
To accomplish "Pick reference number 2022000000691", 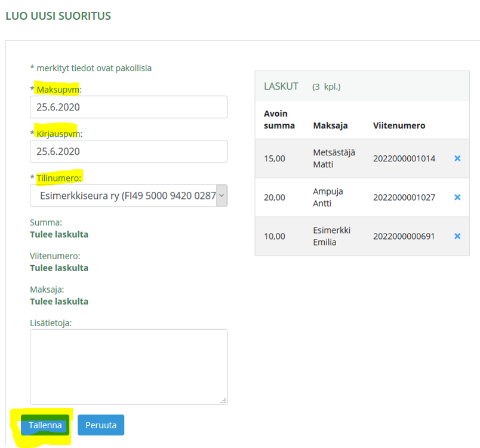I will (x=404, y=237).
